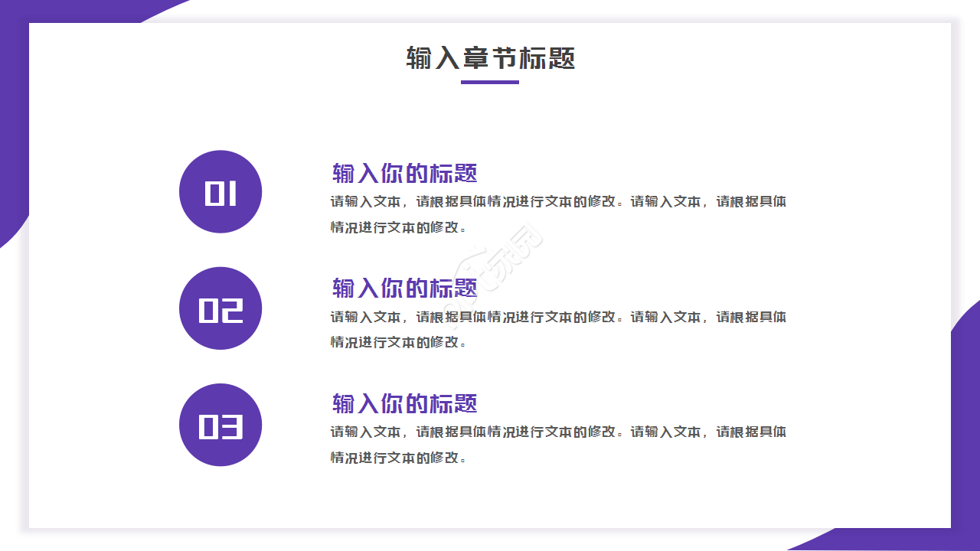Click the first body line under heading 01
This screenshot has width=980, height=551.
point(558,202)
